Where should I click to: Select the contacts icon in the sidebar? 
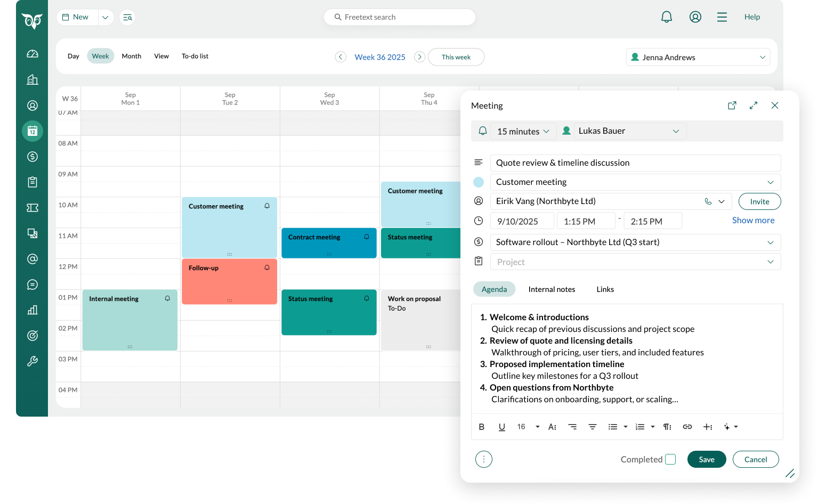(x=33, y=105)
